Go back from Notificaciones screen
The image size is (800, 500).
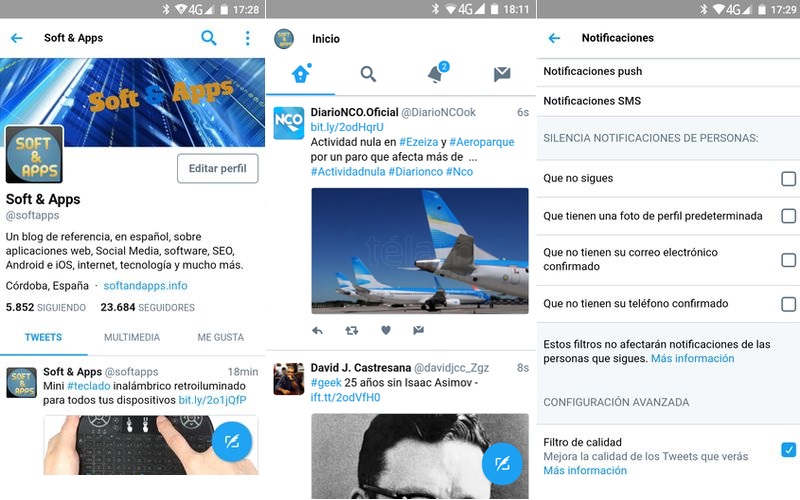[555, 38]
